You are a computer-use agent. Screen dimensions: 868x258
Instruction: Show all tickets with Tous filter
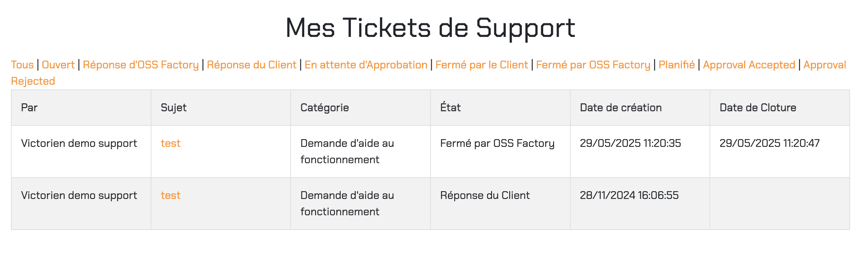(23, 65)
